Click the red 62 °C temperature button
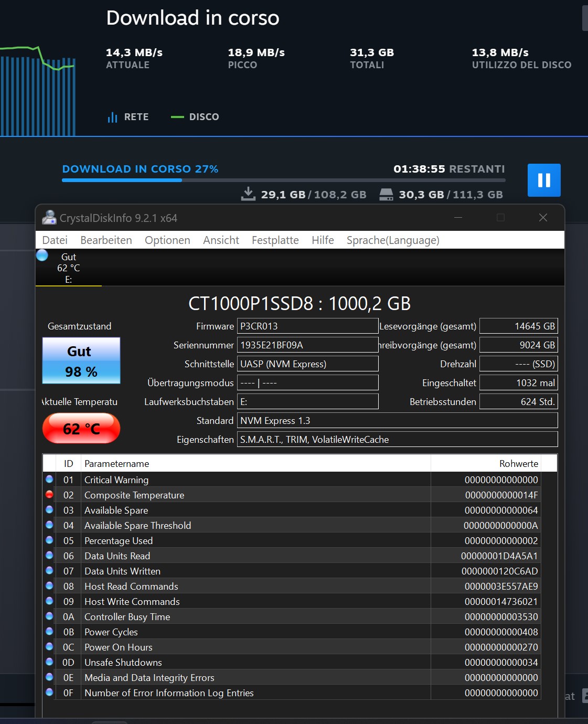Image resolution: width=588 pixels, height=724 pixels. tap(81, 429)
